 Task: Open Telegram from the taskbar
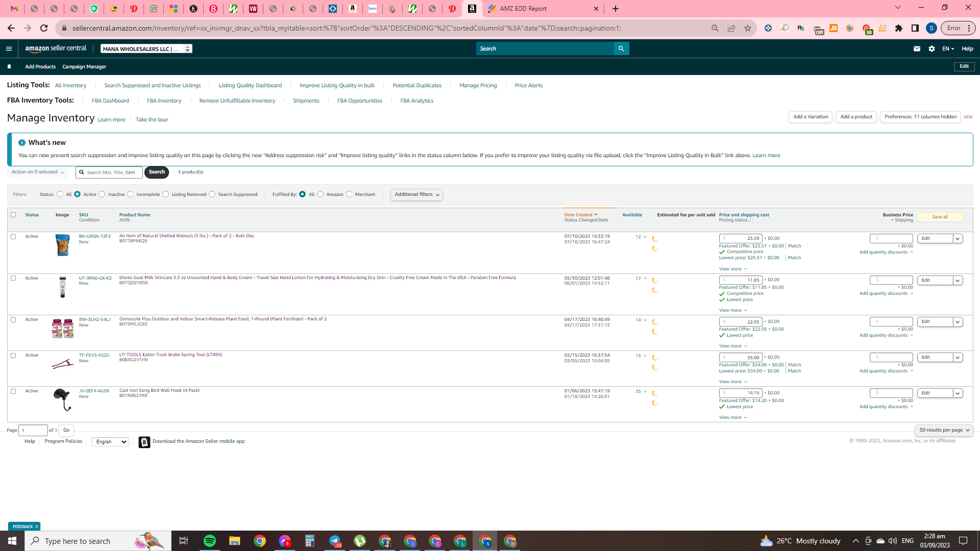click(335, 541)
